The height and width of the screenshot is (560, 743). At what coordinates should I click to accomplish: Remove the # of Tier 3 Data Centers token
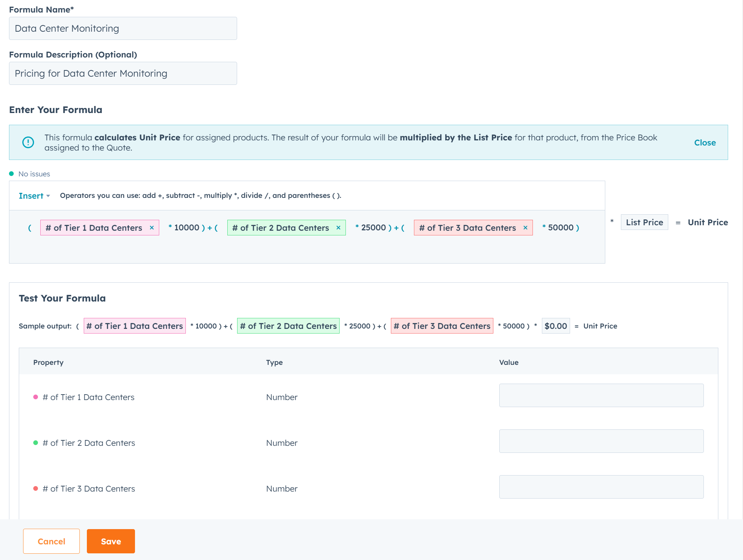tap(525, 227)
